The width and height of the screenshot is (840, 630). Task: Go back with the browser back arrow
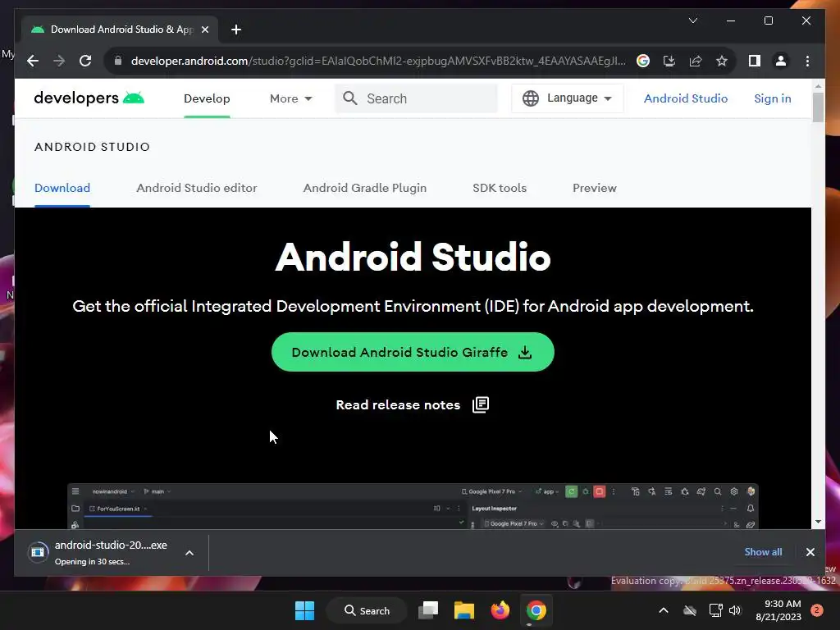(33, 61)
